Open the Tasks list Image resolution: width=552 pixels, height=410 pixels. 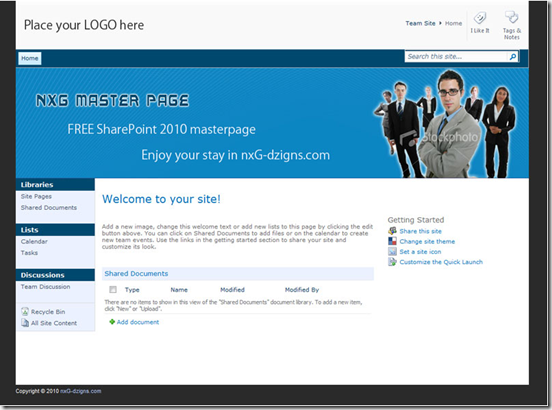[x=29, y=253]
